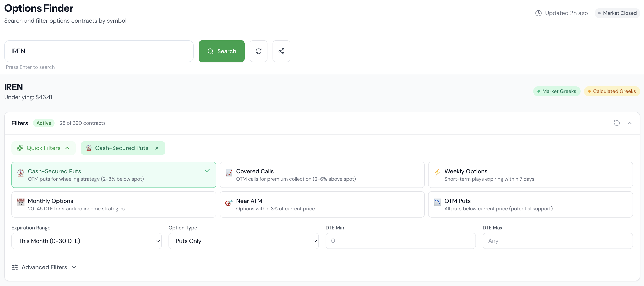Click the Near ATM target icon card
Viewport: 644px width, 286px height.
coord(322,204)
